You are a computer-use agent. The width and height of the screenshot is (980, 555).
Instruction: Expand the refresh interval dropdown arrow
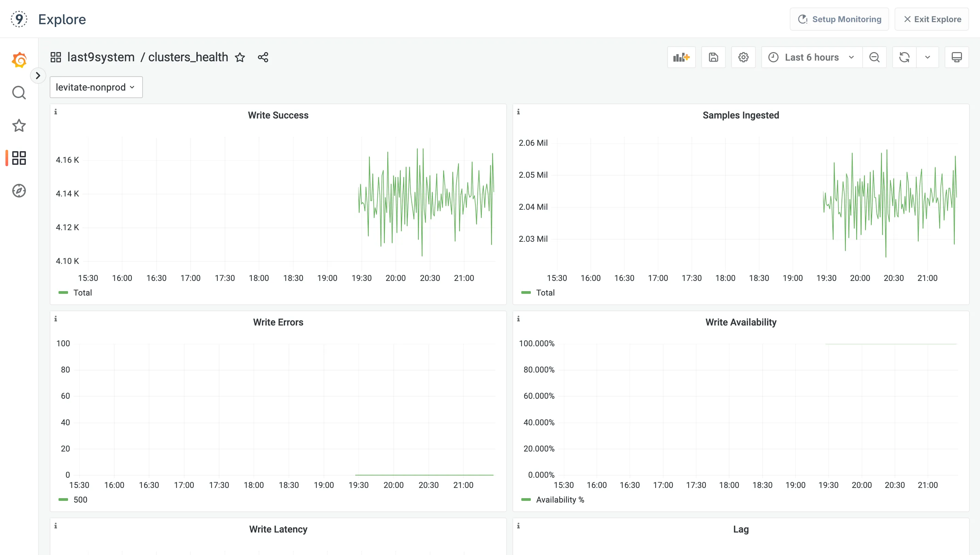(x=928, y=57)
